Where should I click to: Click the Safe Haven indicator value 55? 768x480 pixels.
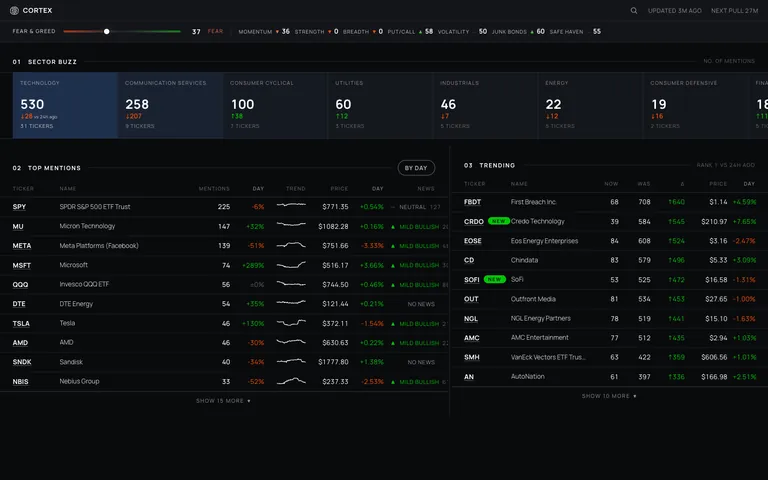click(x=597, y=31)
